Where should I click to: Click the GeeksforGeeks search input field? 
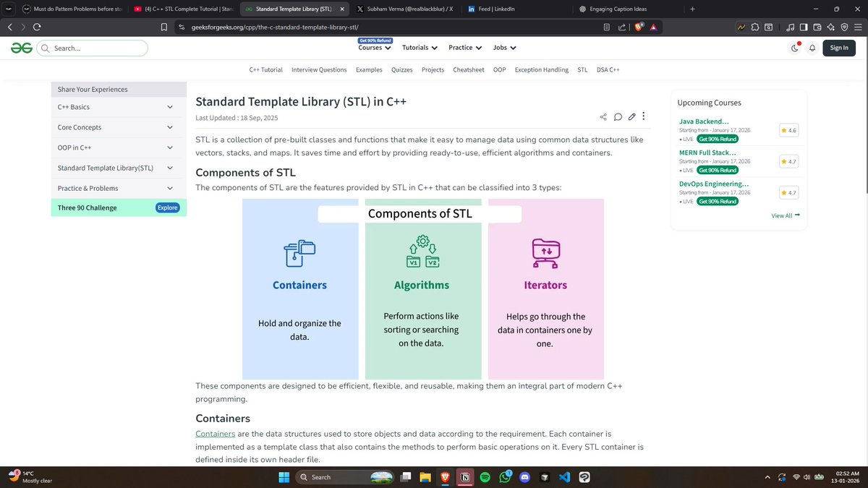coord(92,48)
